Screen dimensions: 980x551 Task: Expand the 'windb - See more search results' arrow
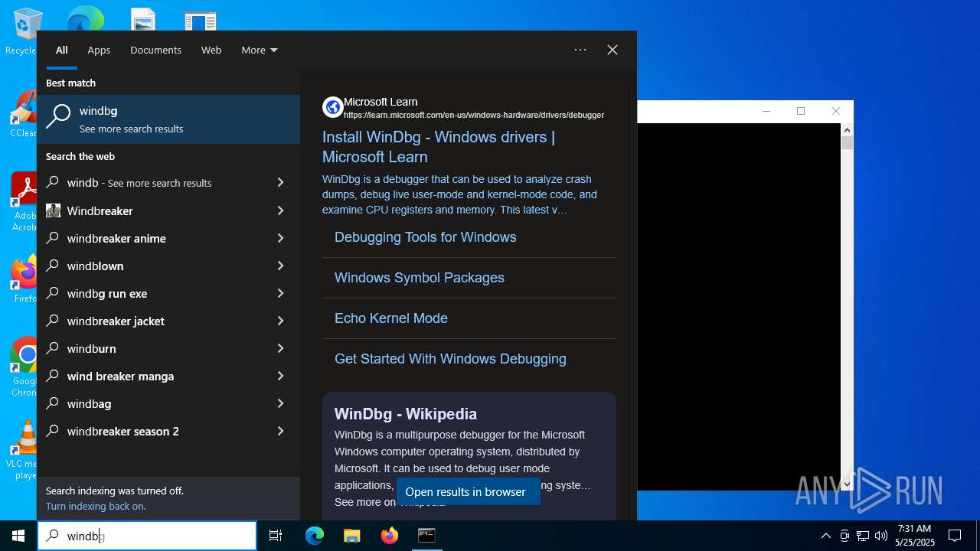[x=280, y=183]
